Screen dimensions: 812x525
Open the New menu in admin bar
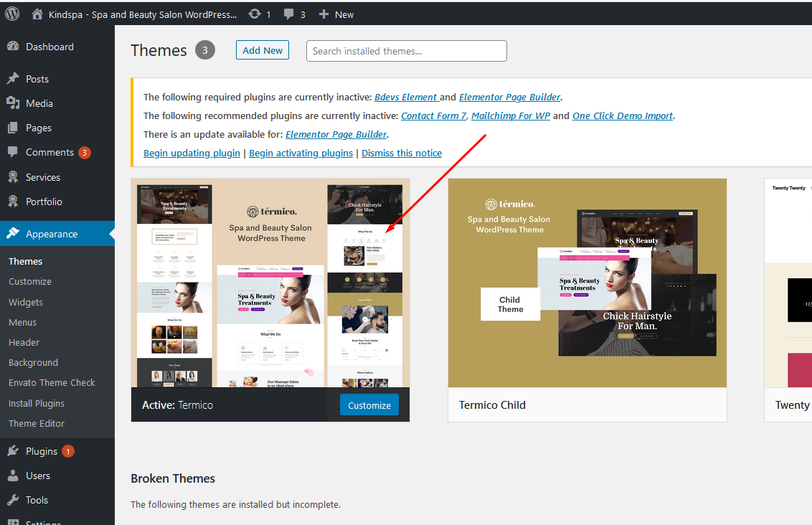[344, 14]
